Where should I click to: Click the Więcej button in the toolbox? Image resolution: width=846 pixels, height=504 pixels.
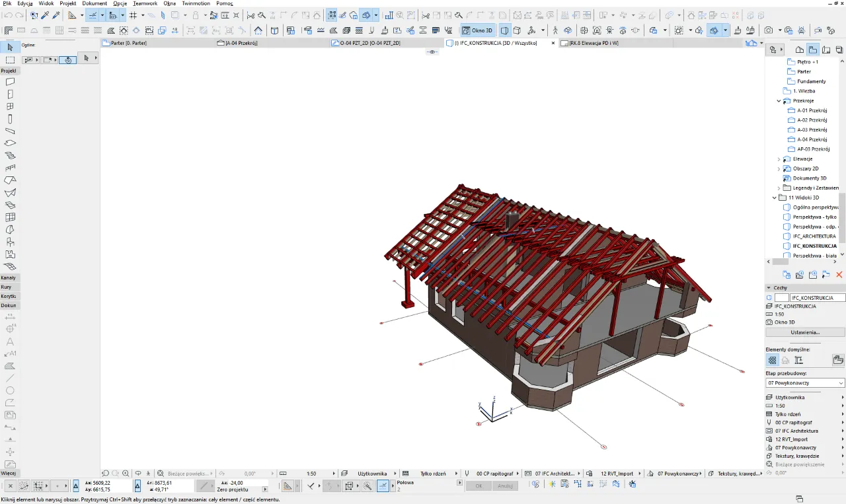[x=9, y=474]
